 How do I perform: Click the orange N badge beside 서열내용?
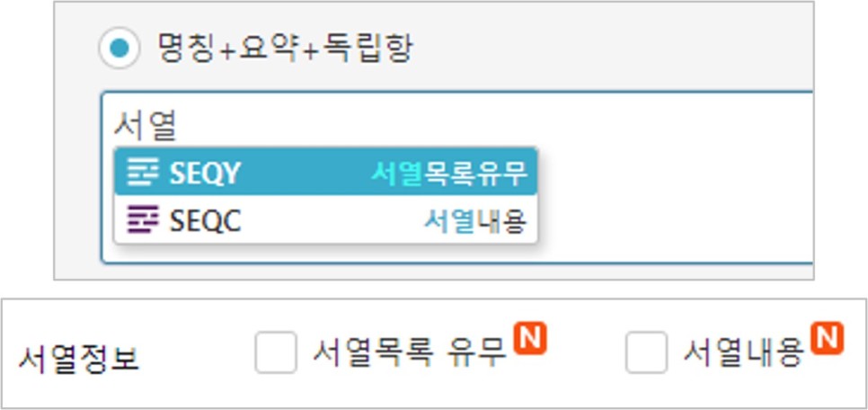point(827,338)
